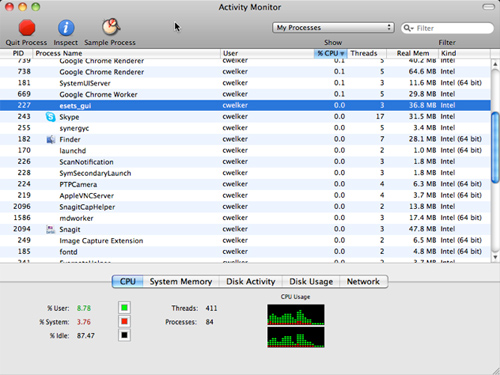Select the ScanNotification process row
The height and width of the screenshot is (375, 500).
(x=245, y=162)
